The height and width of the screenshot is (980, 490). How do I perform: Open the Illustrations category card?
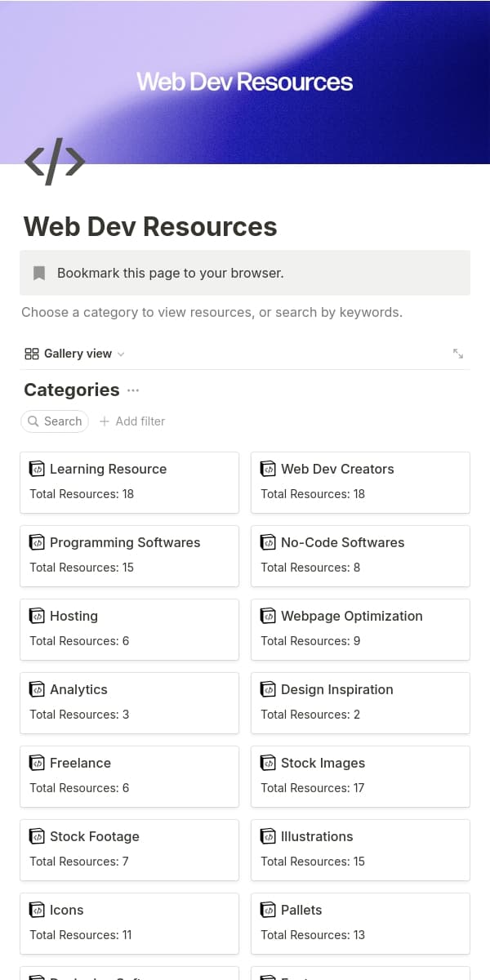[360, 849]
